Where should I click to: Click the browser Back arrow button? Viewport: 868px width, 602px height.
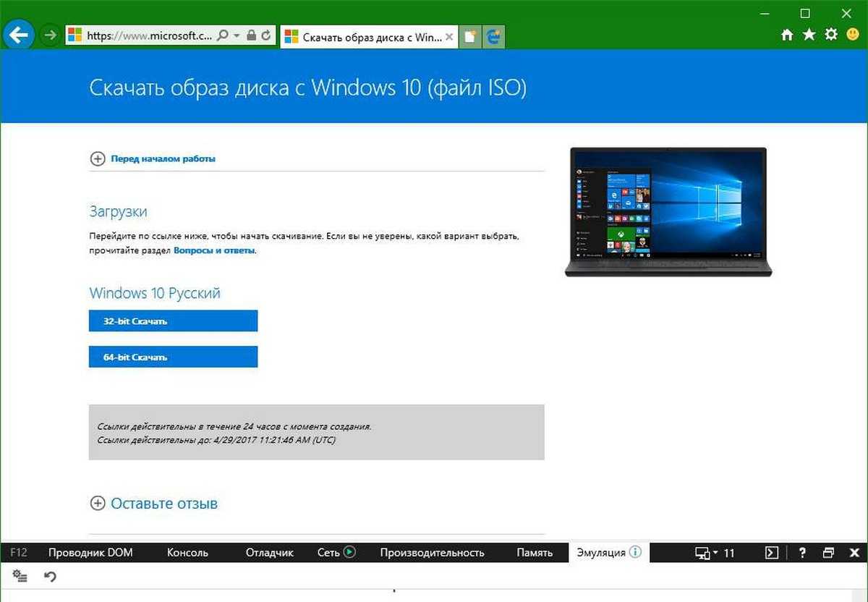pyautogui.click(x=20, y=35)
